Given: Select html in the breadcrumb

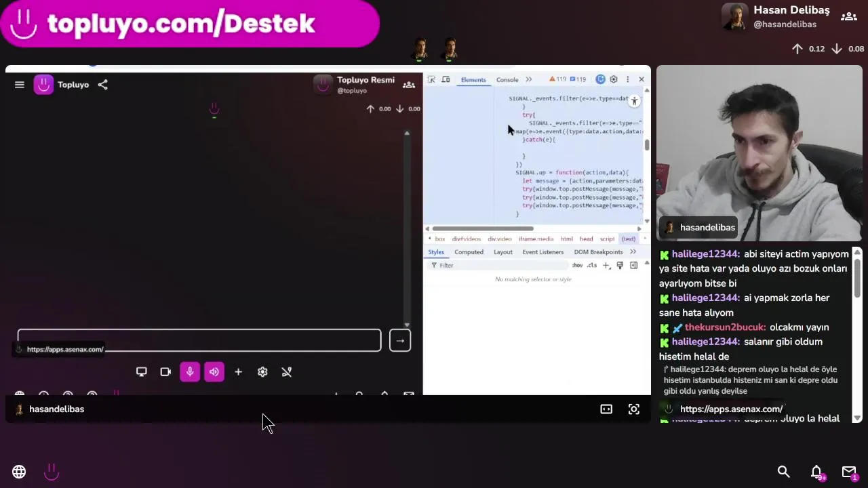Looking at the screenshot, I should 567,239.
